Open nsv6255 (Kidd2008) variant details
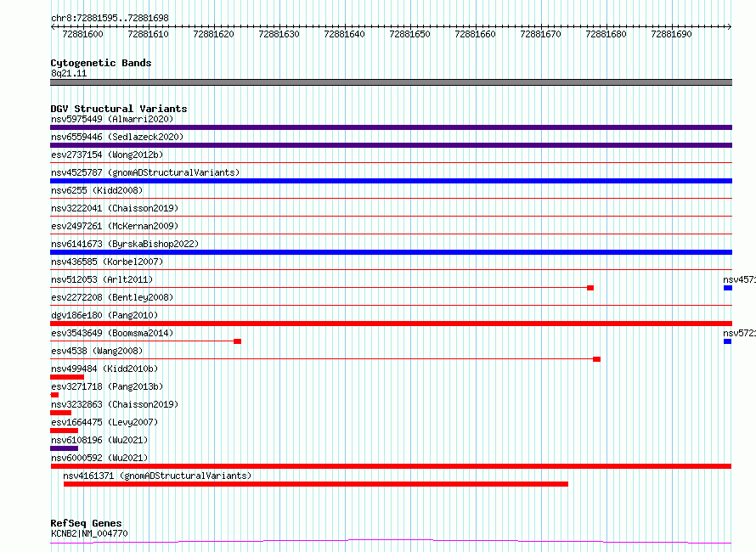Viewport: 756px width, 552px height. (97, 190)
